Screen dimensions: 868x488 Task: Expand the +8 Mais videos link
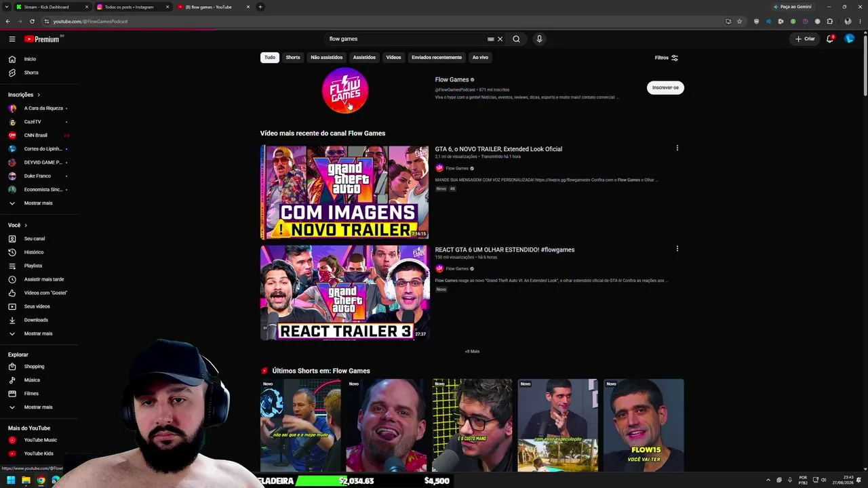[472, 352]
